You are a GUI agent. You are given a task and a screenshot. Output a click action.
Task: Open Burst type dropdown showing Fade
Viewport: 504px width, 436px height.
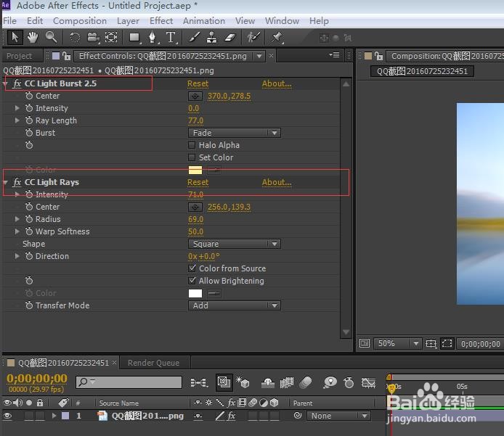coord(235,133)
